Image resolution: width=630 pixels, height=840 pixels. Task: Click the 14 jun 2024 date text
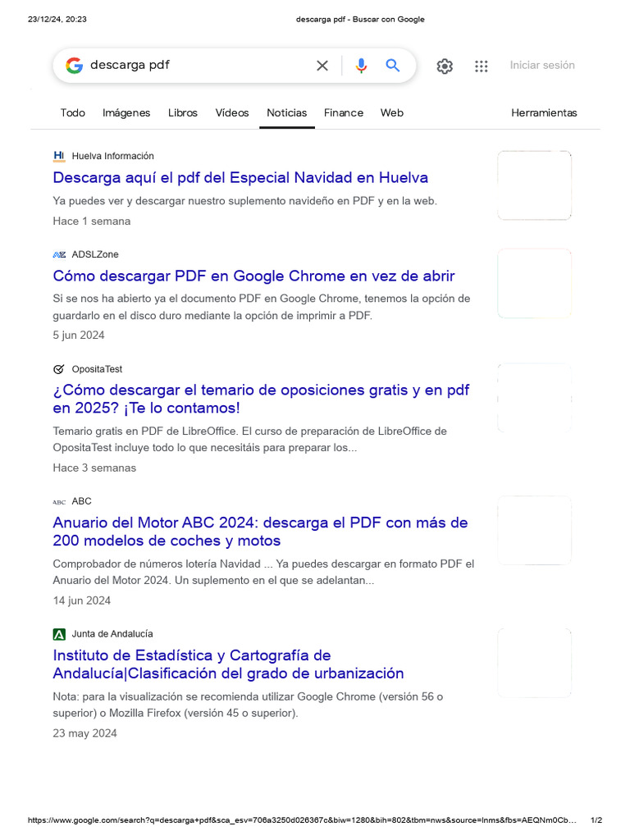pos(82,601)
